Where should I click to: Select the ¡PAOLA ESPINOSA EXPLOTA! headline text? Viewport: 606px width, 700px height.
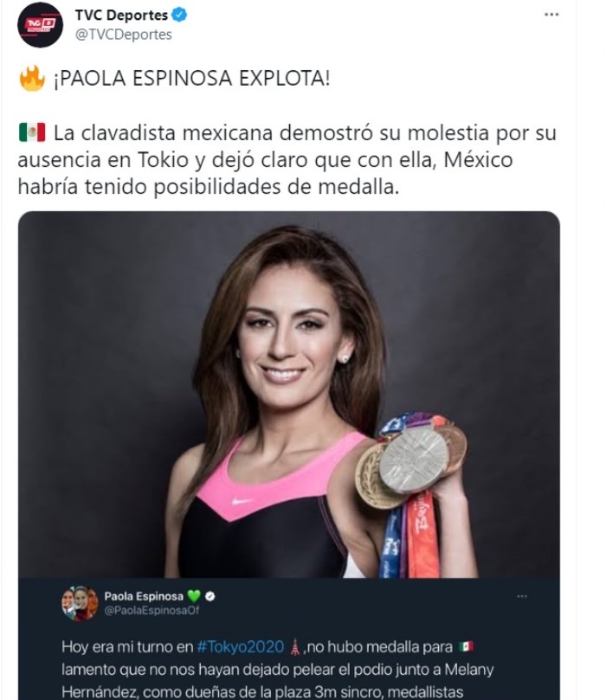click(x=192, y=79)
